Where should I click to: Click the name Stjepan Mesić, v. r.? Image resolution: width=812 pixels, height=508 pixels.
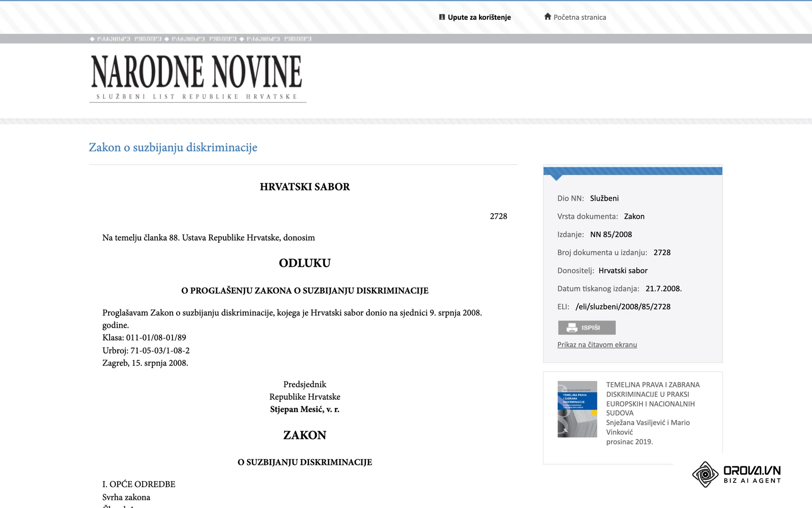pyautogui.click(x=304, y=409)
